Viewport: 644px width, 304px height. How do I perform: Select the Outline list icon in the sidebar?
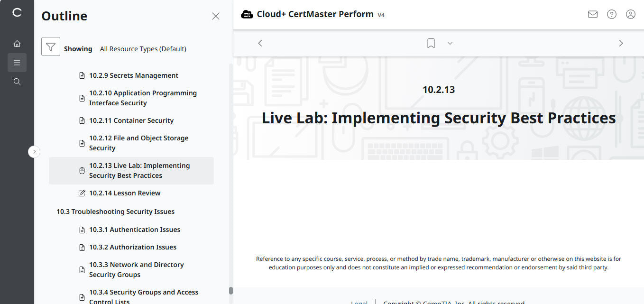[x=17, y=62]
